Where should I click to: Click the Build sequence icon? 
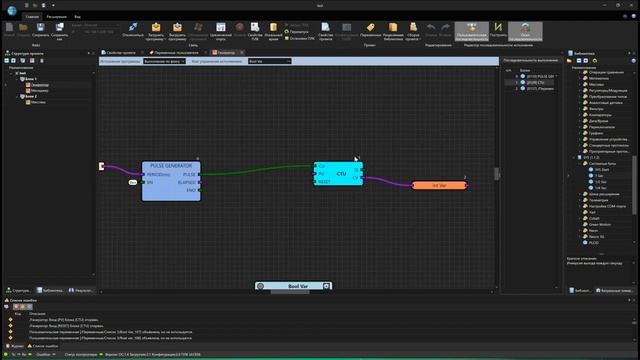[x=498, y=27]
